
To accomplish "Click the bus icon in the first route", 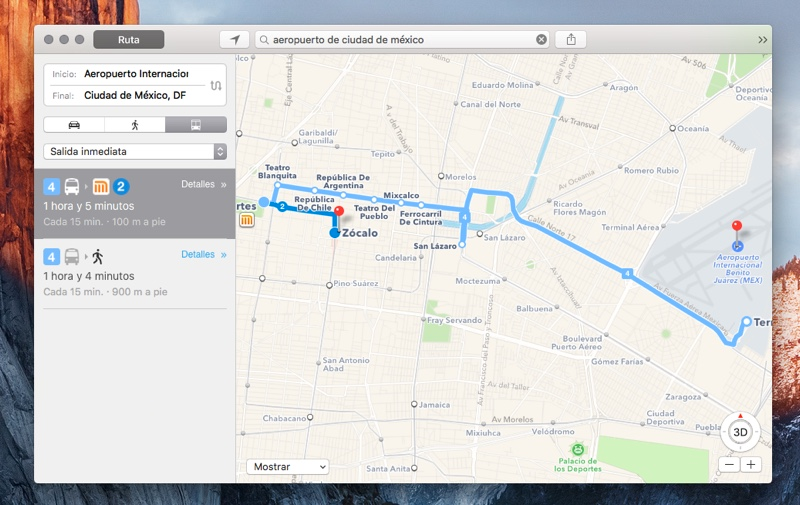I will (x=72, y=187).
